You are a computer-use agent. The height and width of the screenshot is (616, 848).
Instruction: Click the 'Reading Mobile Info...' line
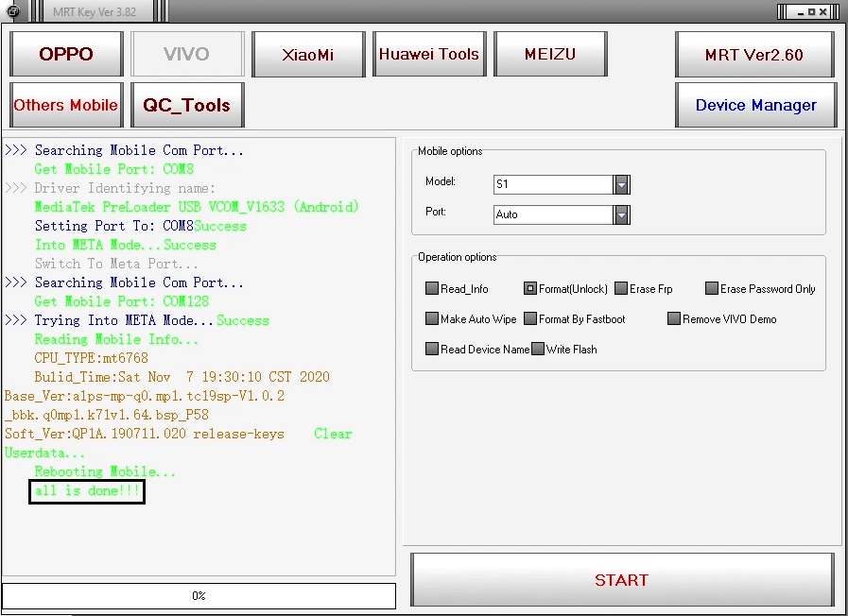117,339
